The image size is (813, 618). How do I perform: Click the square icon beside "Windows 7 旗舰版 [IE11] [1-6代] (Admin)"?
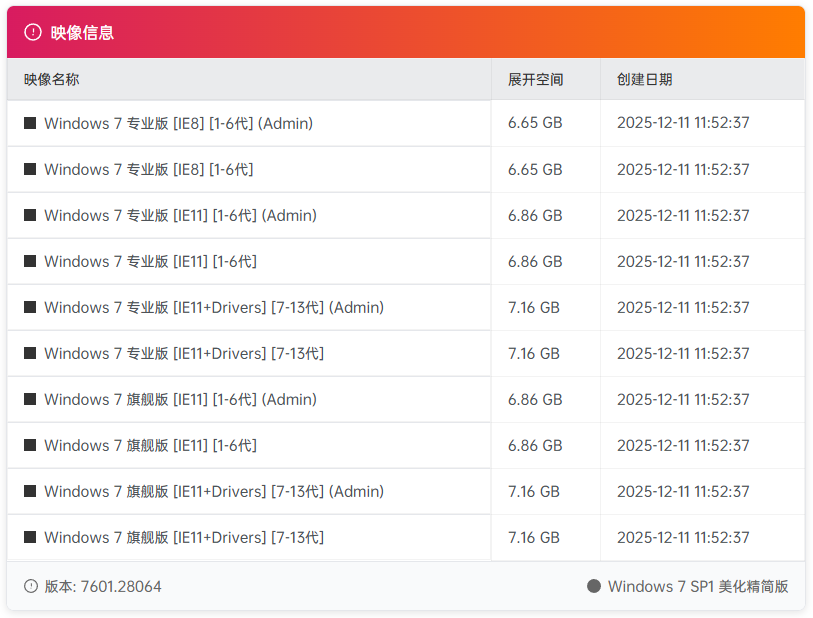coord(28,399)
